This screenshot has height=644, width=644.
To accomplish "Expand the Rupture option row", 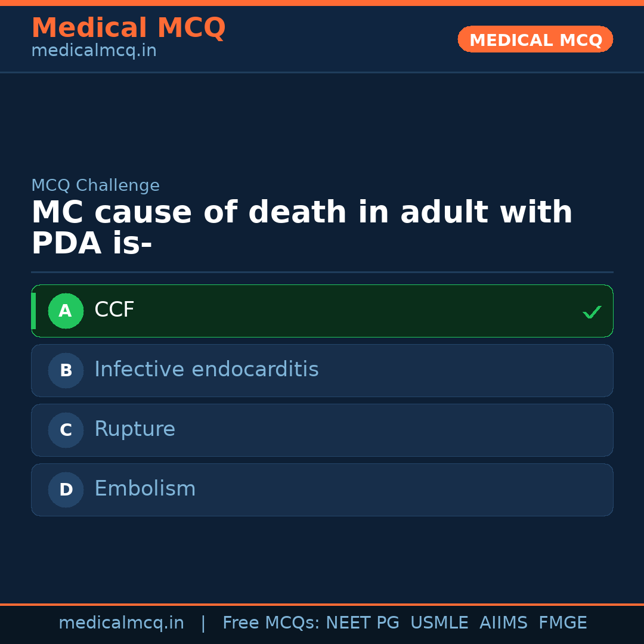I will [322, 430].
